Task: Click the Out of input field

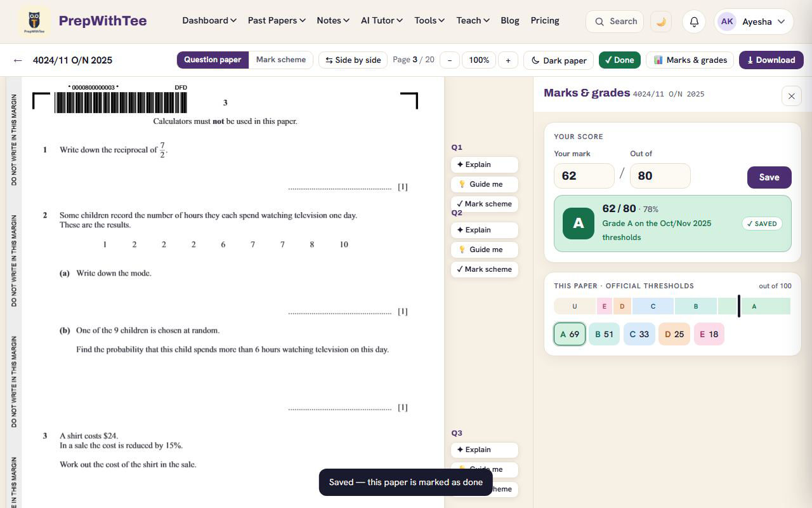Action: click(660, 176)
